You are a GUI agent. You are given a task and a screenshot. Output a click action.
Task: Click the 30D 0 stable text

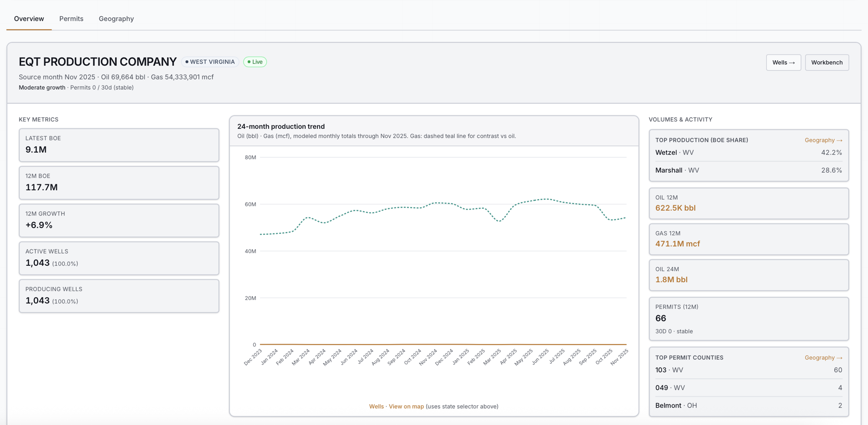[674, 331]
